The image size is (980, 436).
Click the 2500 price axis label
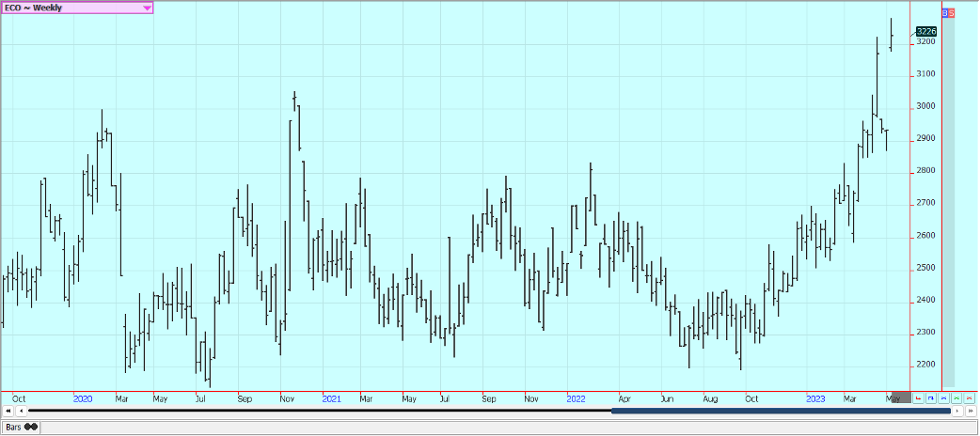(x=925, y=268)
